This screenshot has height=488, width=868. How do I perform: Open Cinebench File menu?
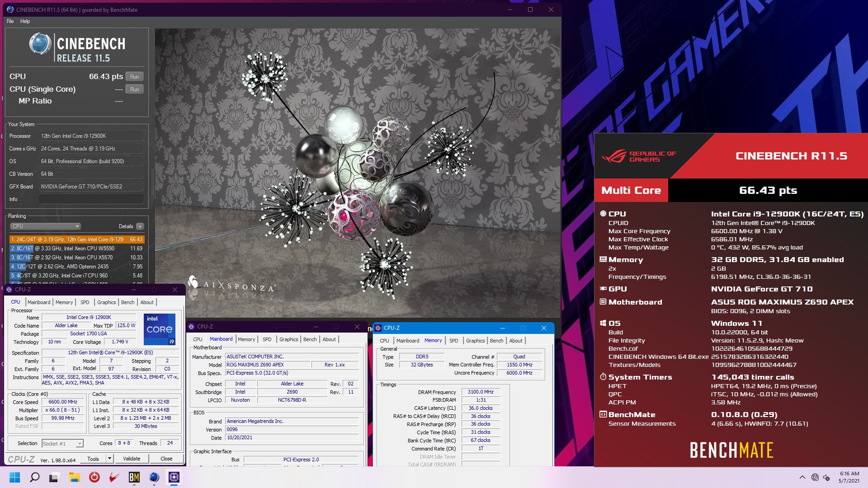[10, 21]
